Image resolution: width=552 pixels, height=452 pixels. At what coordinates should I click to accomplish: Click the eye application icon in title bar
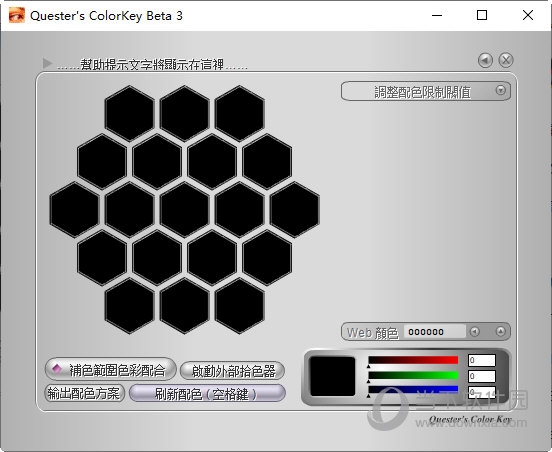17,15
